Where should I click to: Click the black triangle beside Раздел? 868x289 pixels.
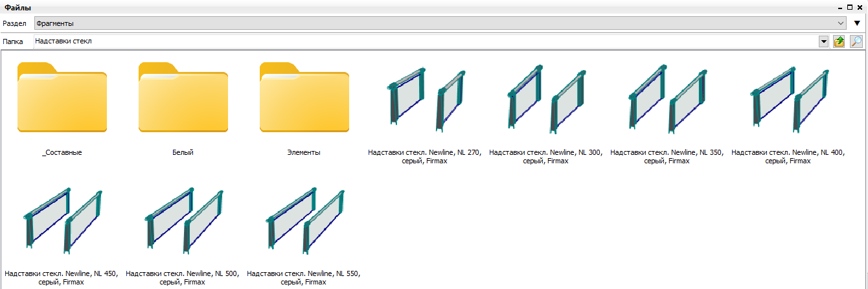coord(857,23)
